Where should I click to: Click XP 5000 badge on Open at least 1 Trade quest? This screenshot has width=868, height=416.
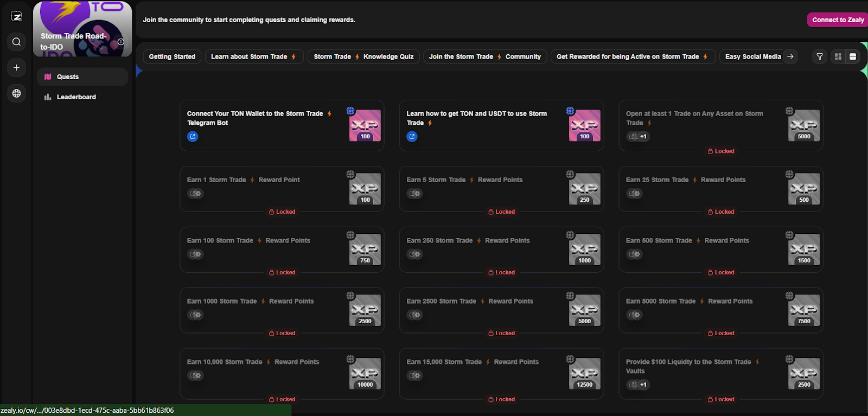(x=804, y=125)
